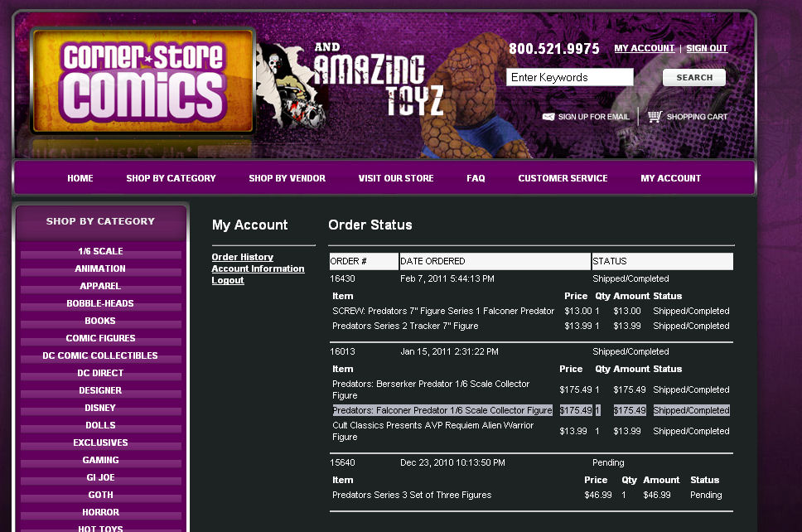
Task: Open the SHOPPING CART link
Action: coord(697,117)
